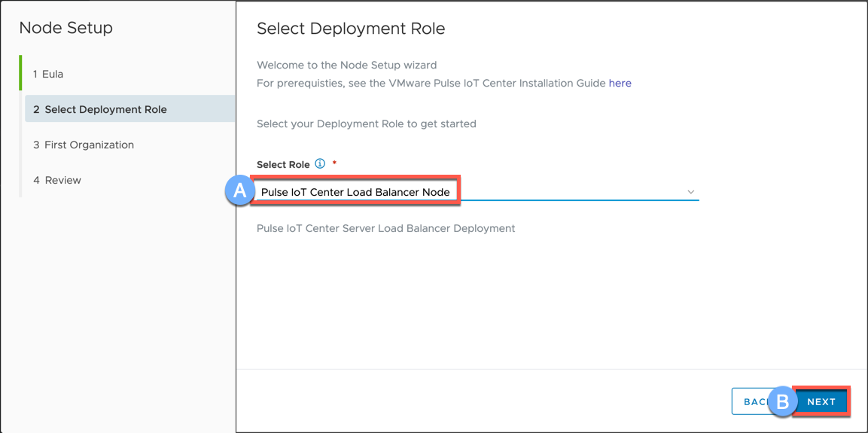The image size is (868, 433).
Task: Click 'Pulse IoT Center Server Load Balancer Deployment' text
Action: point(386,228)
